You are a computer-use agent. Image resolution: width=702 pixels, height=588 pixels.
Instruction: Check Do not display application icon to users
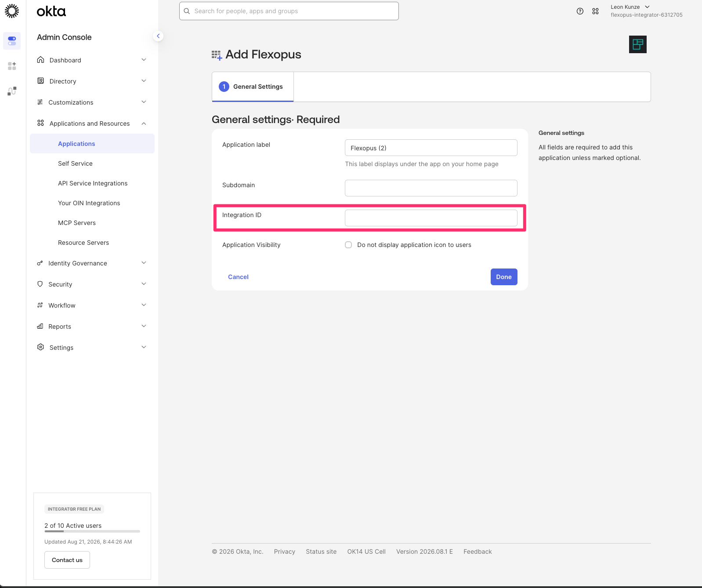(x=348, y=245)
